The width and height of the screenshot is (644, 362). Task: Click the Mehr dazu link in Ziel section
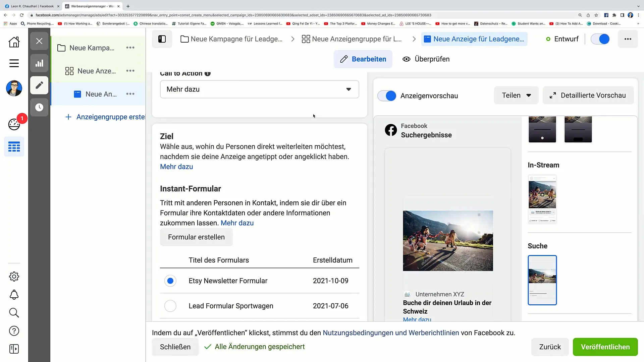tap(176, 167)
